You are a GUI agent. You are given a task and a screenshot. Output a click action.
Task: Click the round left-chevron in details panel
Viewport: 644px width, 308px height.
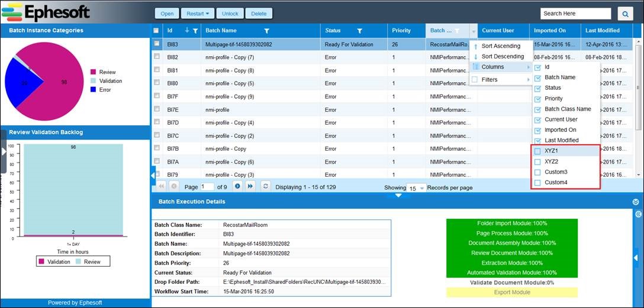point(638,215)
